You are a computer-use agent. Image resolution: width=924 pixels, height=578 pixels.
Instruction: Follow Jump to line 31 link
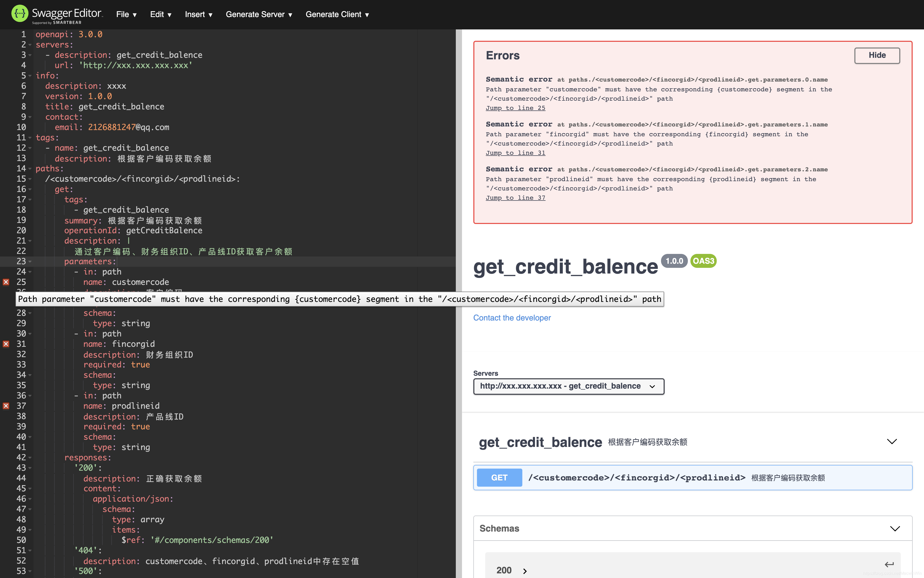coord(515,153)
